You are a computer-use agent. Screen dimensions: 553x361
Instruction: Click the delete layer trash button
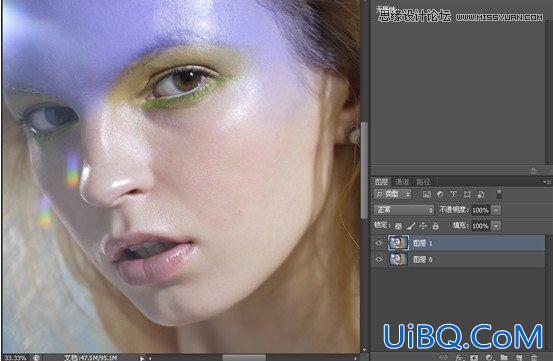[x=534, y=357]
